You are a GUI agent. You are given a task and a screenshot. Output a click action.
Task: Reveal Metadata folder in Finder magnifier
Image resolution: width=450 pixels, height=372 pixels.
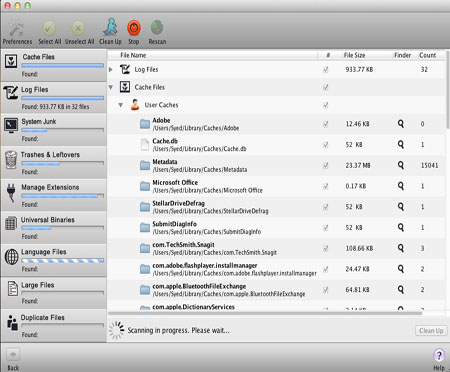[x=401, y=165]
